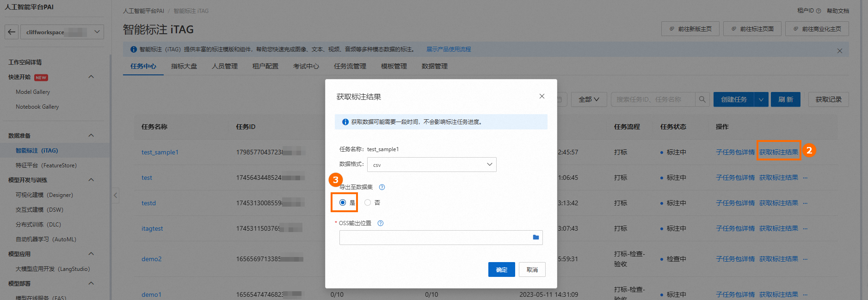Screen dimensions: 868x300
Task: Click the 确定 button in dialog
Action: pyautogui.click(x=502, y=269)
